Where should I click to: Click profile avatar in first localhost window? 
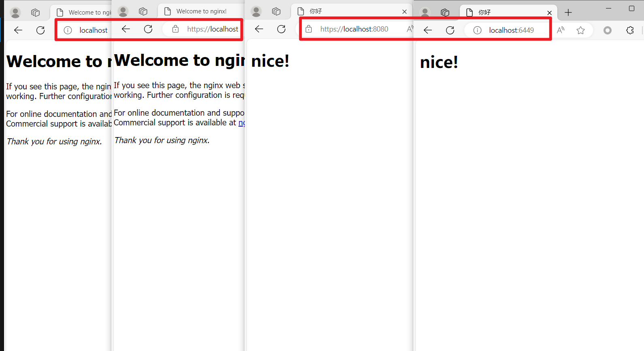point(15,13)
